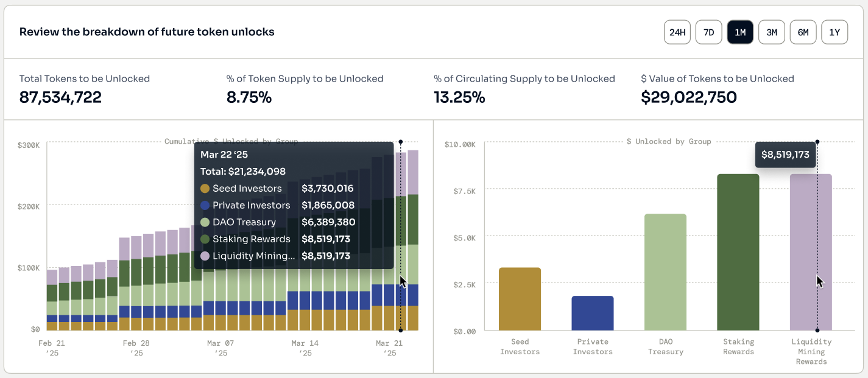Image resolution: width=868 pixels, height=378 pixels.
Task: Click the Private Investors swatch in tooltip
Action: 205,206
